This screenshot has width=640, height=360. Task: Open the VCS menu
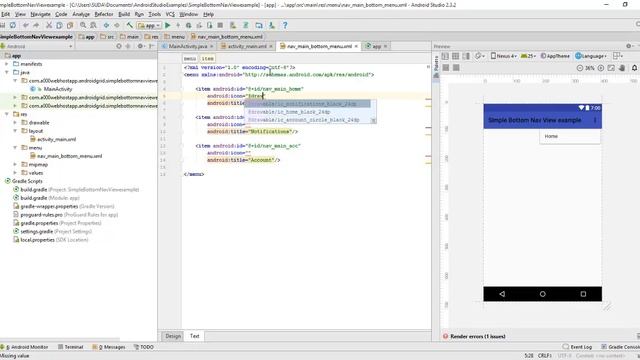(170, 14)
